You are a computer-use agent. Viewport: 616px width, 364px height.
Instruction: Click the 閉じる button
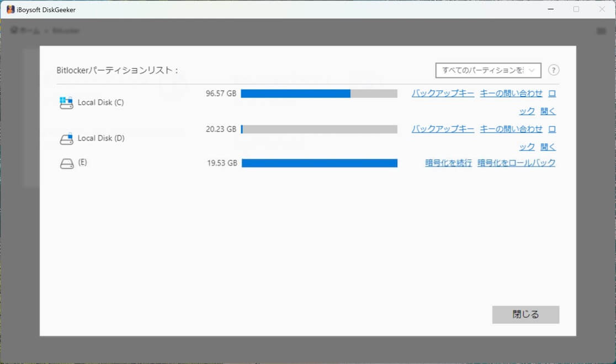pyautogui.click(x=525, y=314)
